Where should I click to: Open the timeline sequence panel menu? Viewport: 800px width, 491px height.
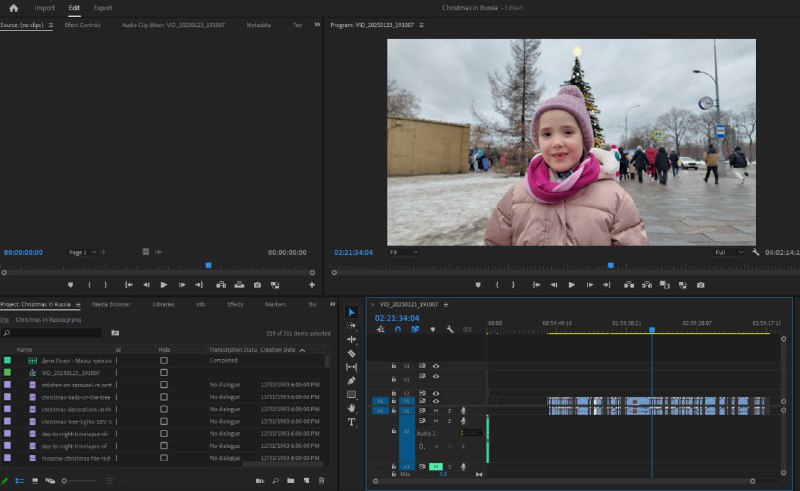446,305
